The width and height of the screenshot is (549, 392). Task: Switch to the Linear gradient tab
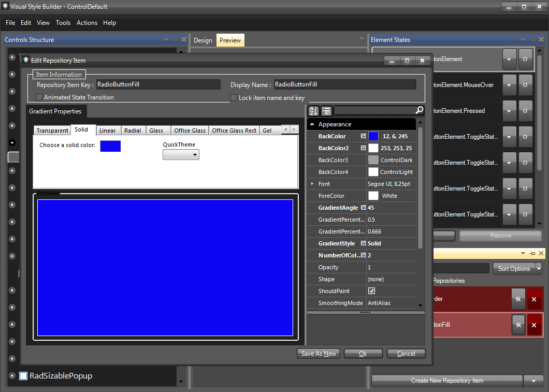108,130
